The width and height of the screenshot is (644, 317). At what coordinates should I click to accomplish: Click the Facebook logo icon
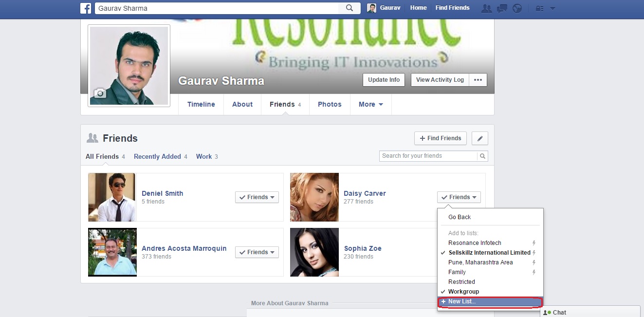[x=86, y=8]
